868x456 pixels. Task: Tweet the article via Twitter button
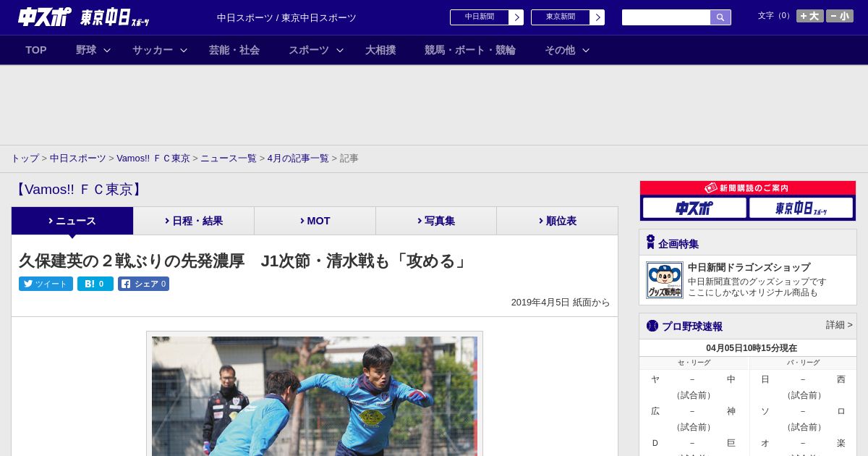pos(46,284)
